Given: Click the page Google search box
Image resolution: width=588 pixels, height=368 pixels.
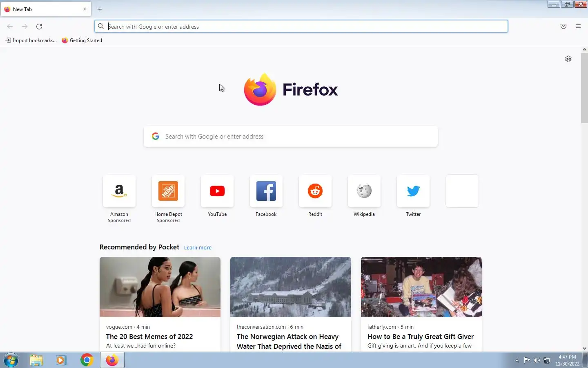Looking at the screenshot, I should tap(291, 137).
